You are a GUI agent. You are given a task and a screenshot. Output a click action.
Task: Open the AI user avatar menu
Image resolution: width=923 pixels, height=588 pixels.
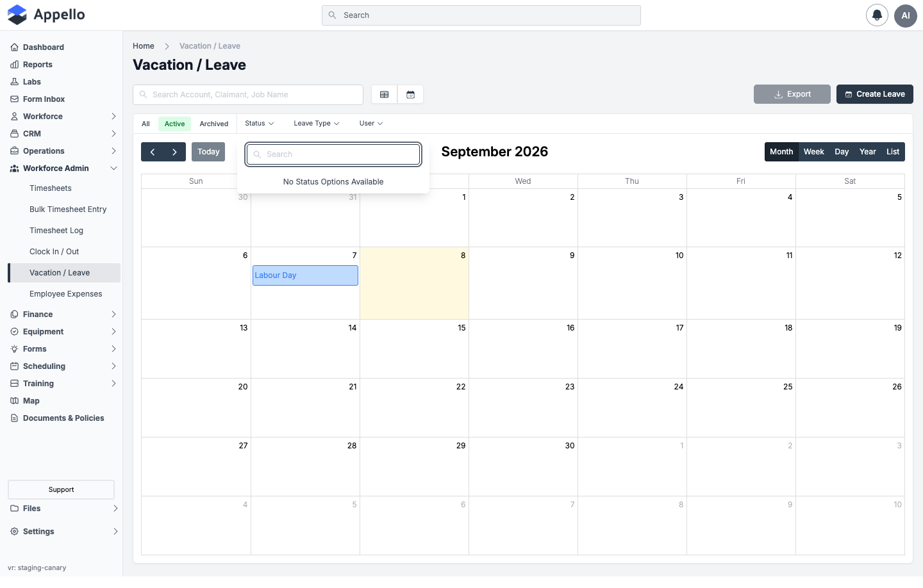pos(906,15)
